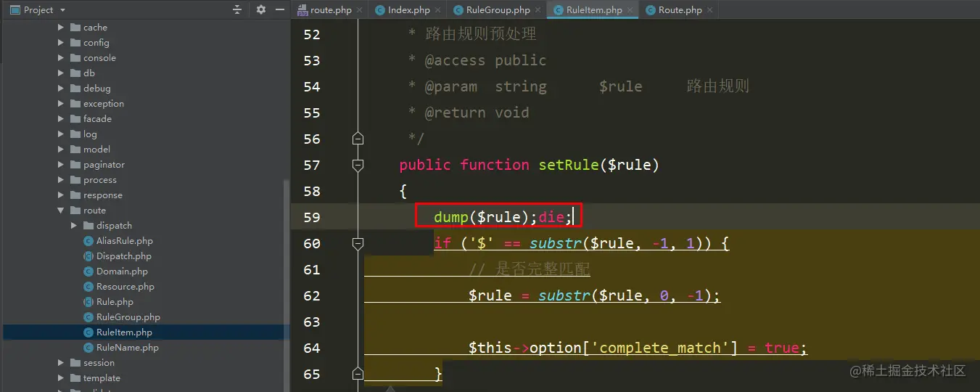Expand the debug folder arrow
980x392 pixels.
pos(62,89)
